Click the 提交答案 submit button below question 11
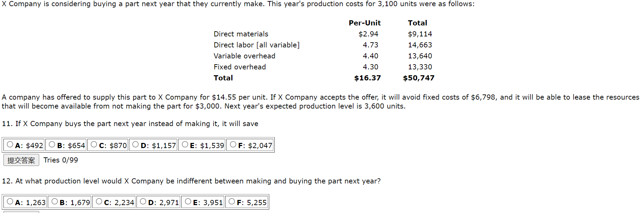This screenshot has height=213, width=644. (x=21, y=160)
